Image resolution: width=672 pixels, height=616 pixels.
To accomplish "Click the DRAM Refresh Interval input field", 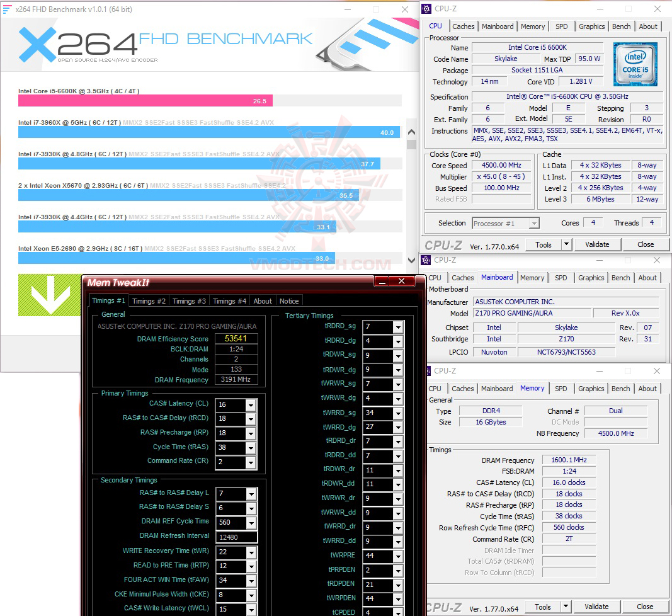I will [237, 537].
